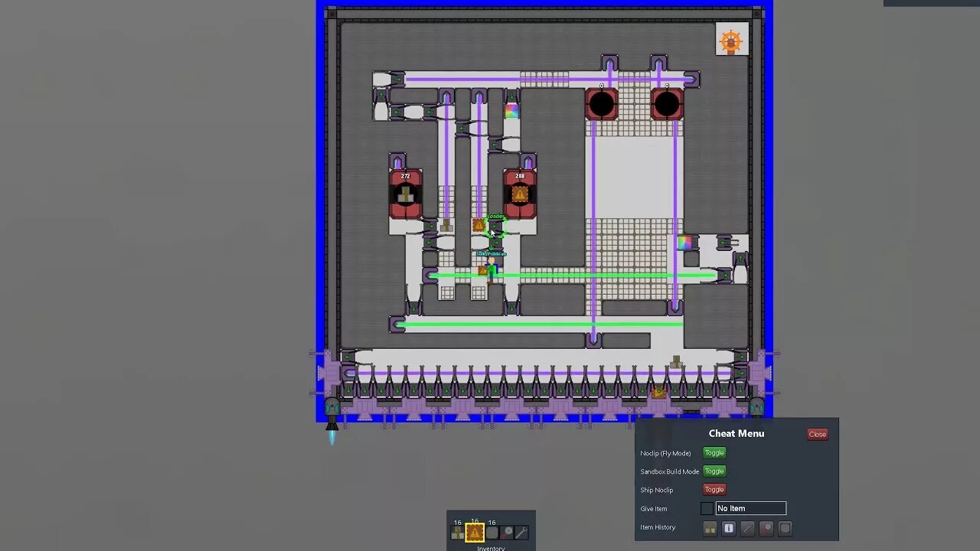Image resolution: width=980 pixels, height=551 pixels.
Task: Click the right black-hole container at top
Action: click(x=667, y=105)
